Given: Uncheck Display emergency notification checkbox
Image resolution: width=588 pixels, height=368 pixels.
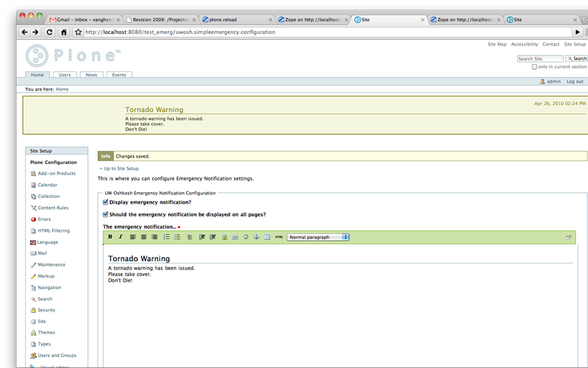Looking at the screenshot, I should tap(106, 202).
